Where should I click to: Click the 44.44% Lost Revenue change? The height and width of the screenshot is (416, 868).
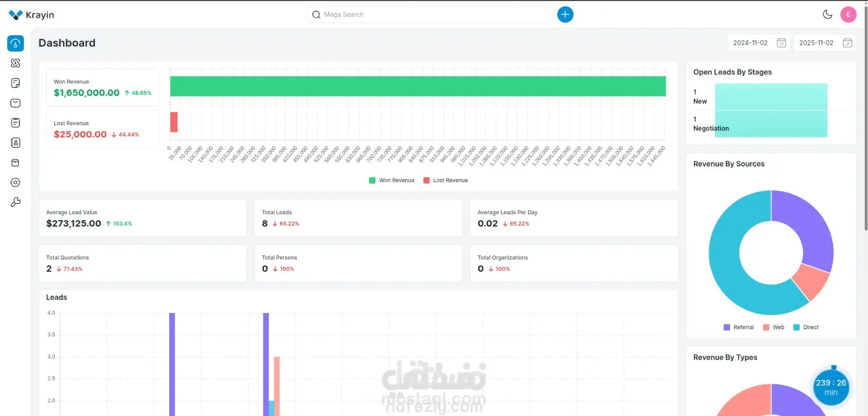[x=125, y=135]
